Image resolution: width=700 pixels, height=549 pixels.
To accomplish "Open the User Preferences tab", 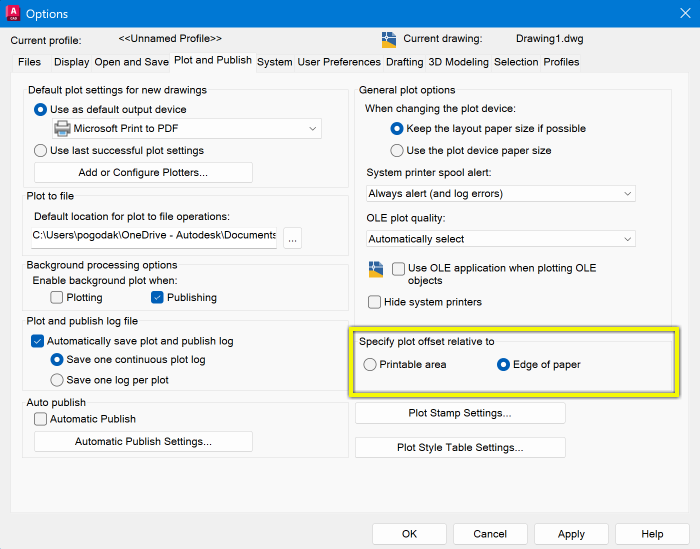I will [339, 62].
